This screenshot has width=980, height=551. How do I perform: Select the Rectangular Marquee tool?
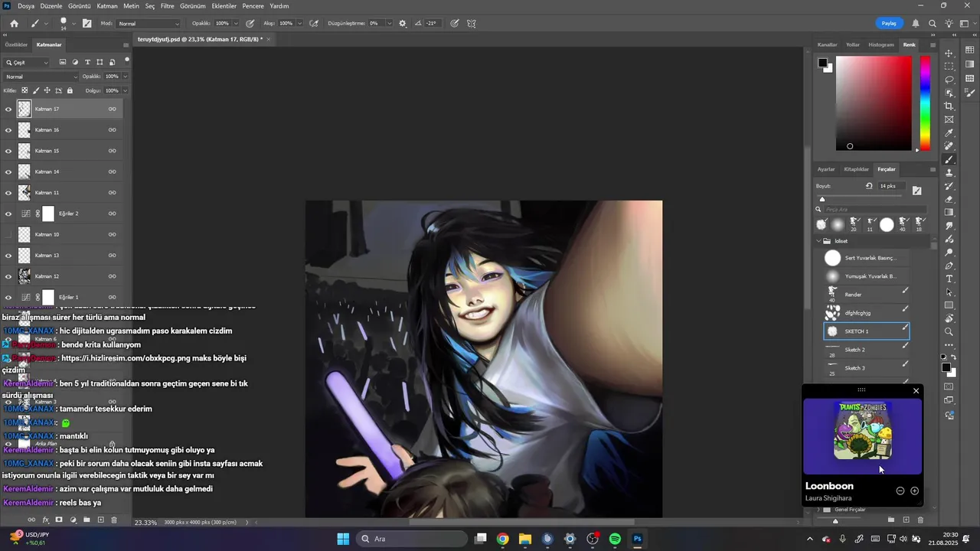point(949,67)
